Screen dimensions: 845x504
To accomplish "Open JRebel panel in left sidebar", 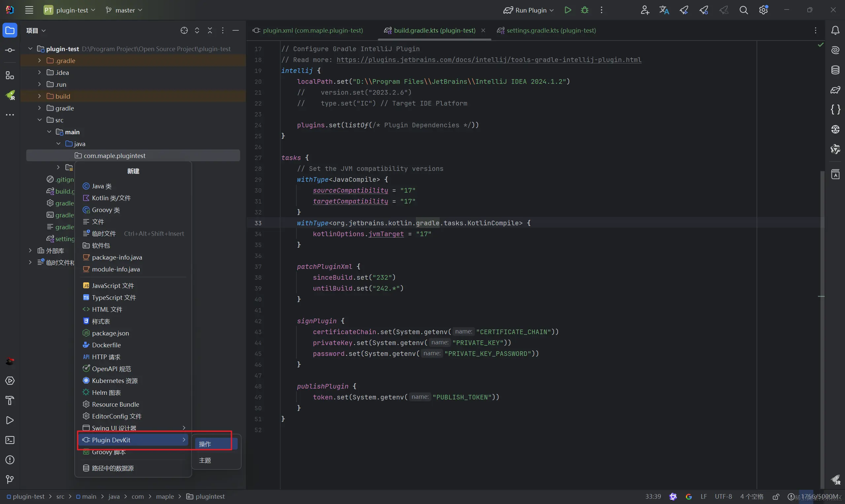I will point(10,95).
